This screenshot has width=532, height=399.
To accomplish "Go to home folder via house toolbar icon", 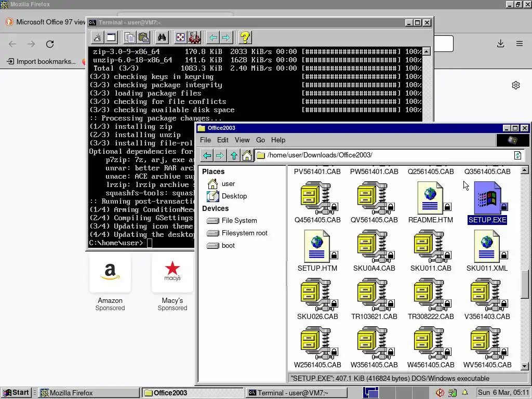I will (x=247, y=156).
